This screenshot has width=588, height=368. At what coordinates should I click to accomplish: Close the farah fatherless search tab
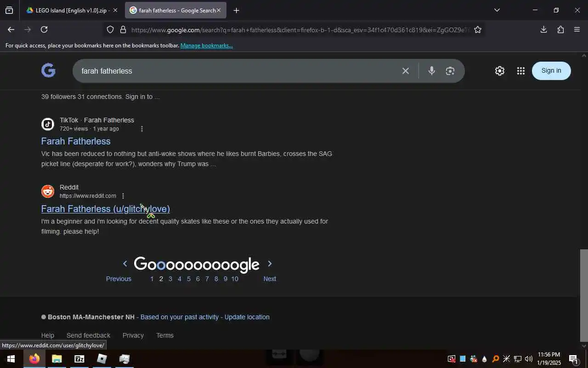point(219,10)
